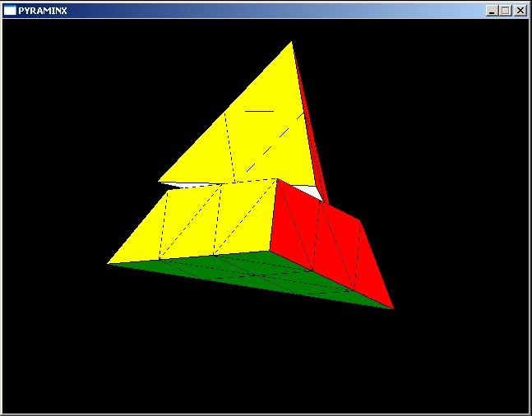The image size is (532, 416).
Task: Click the PYRAMINX window system icon
Action: (x=10, y=11)
